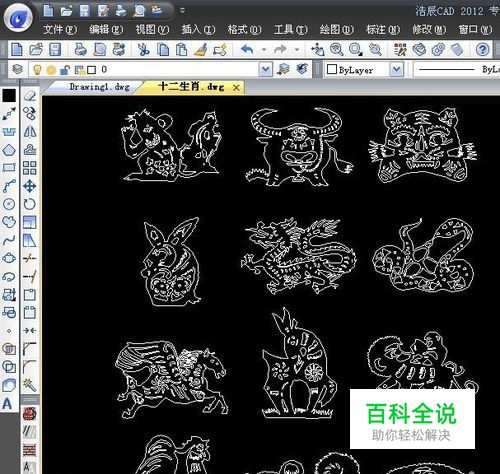
Task: Open the Layer Properties Manager
Action: [x=18, y=69]
